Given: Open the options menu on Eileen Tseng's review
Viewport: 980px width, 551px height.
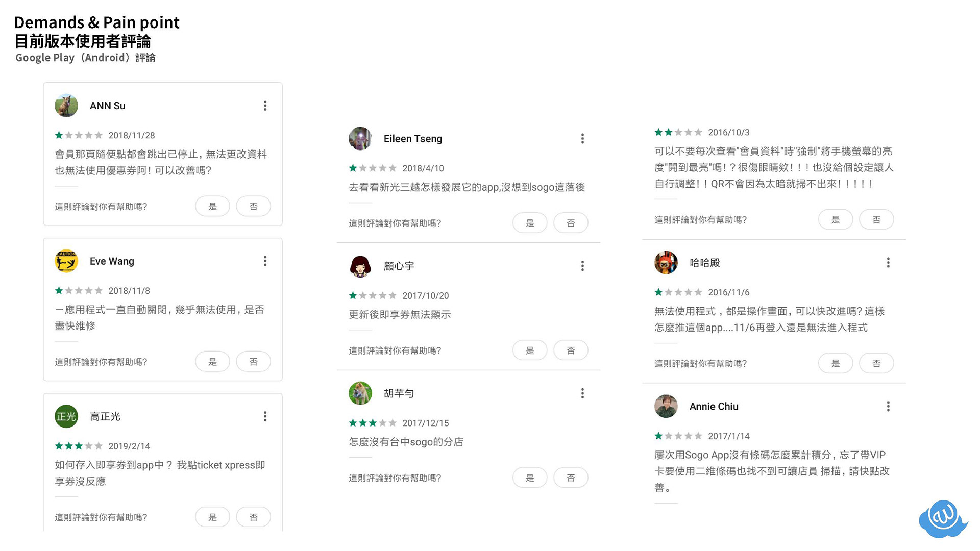Looking at the screenshot, I should coord(582,139).
